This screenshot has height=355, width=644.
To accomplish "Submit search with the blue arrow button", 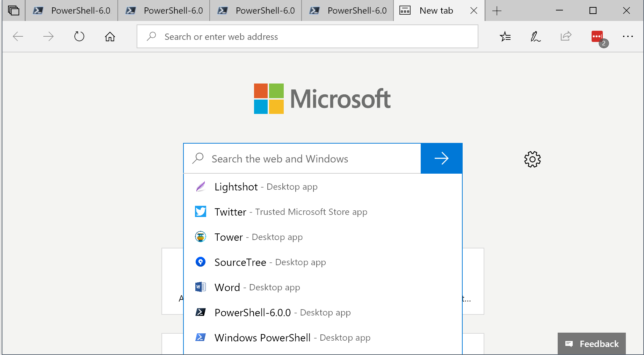I will (442, 158).
